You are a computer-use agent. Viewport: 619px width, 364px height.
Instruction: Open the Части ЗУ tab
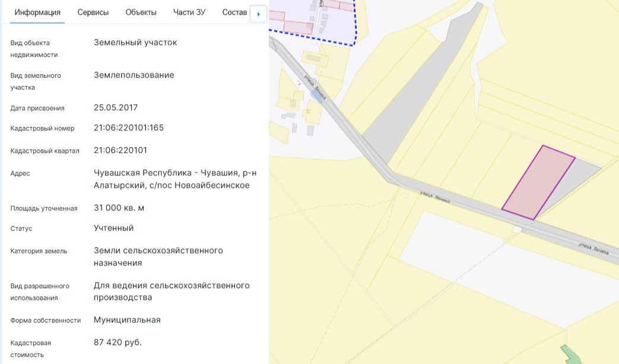[x=189, y=12]
